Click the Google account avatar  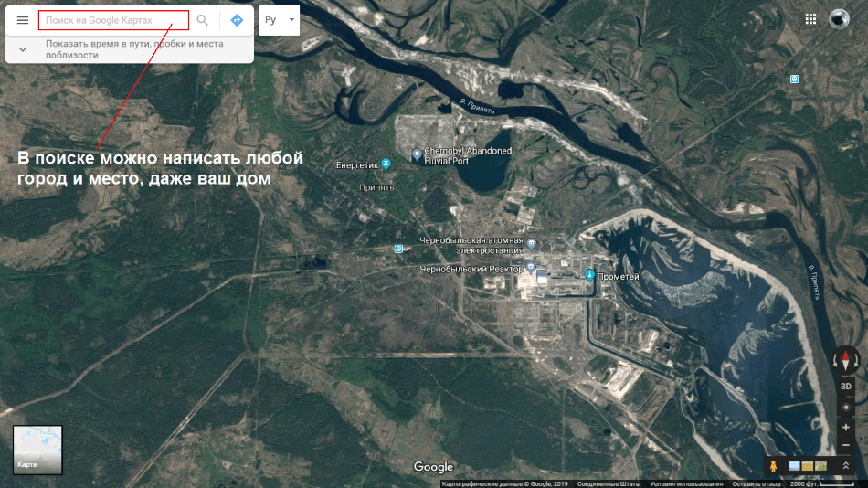[x=840, y=19]
